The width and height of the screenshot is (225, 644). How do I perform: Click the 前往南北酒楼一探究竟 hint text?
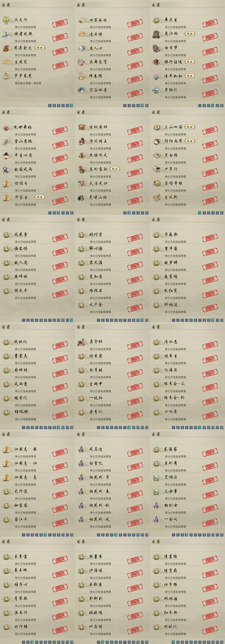click(28, 83)
